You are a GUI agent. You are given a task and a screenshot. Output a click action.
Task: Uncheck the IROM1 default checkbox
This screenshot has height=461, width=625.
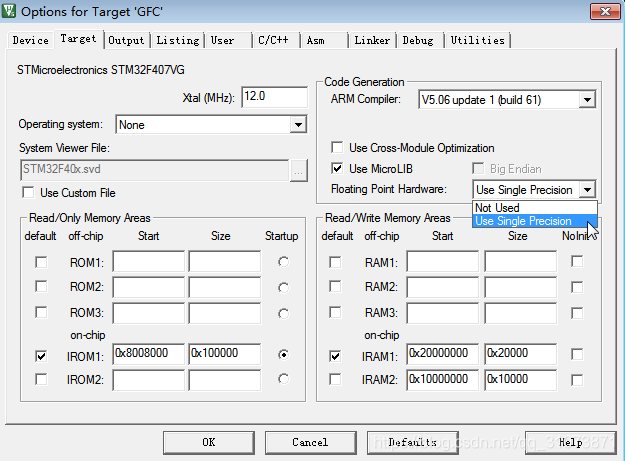click(41, 356)
